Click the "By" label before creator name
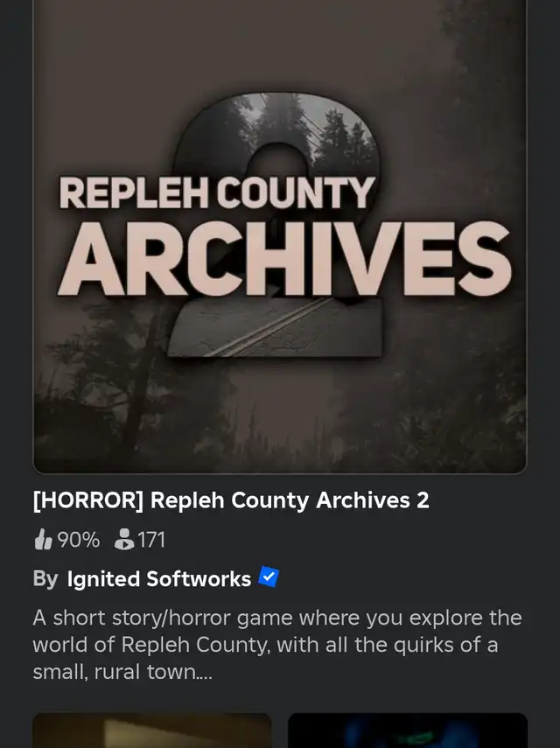The height and width of the screenshot is (748, 560). coord(45,578)
